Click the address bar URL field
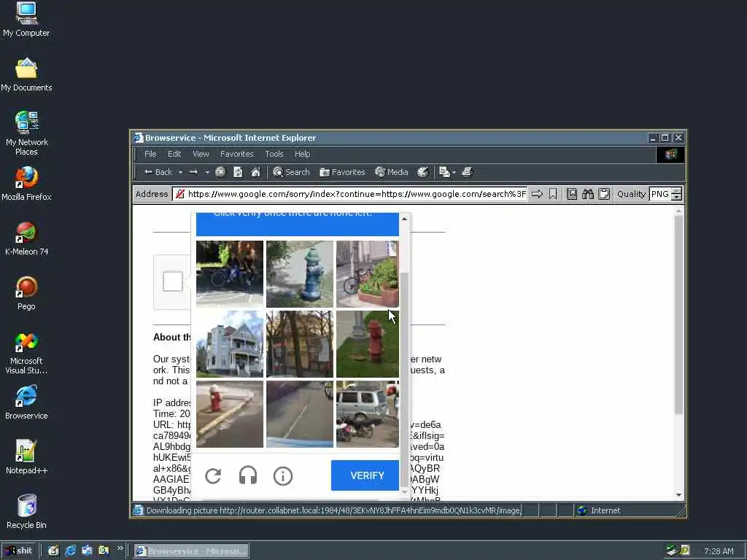Screen dimensions: 747x560 click(x=350, y=194)
